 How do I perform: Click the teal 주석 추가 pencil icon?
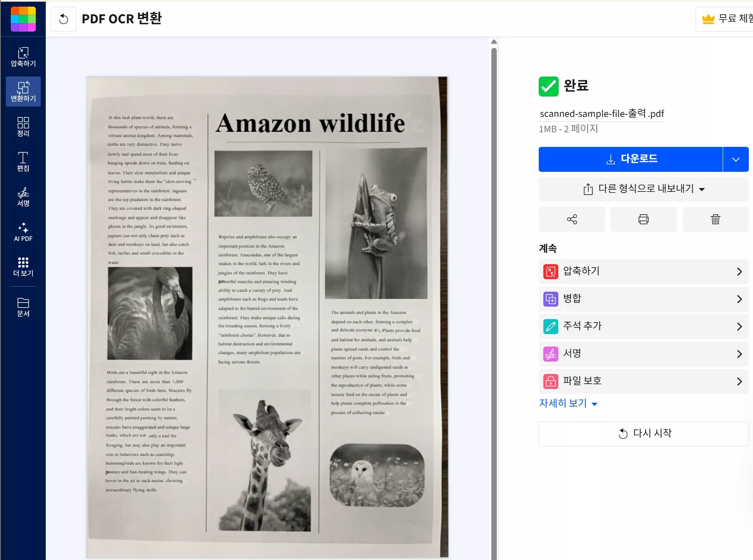551,327
